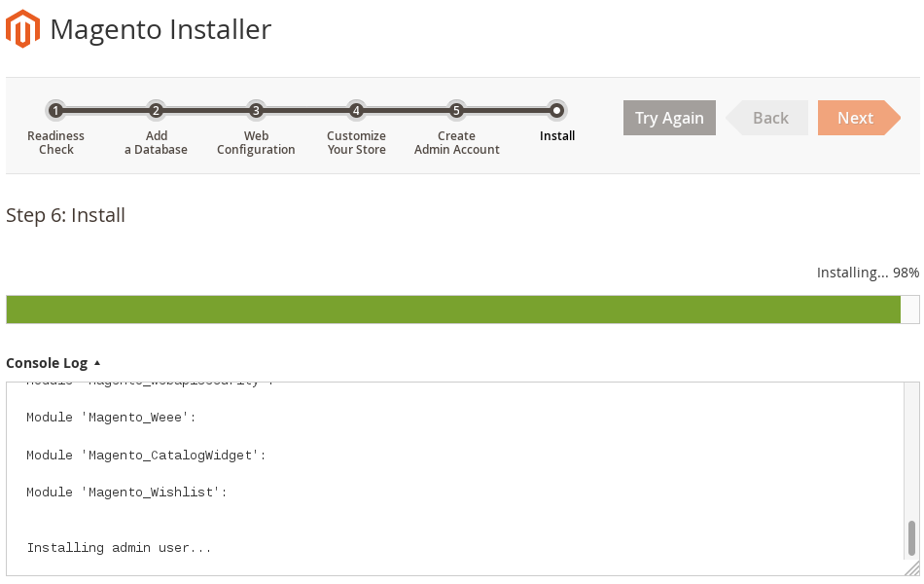924x584 pixels.
Task: Click the "Module 'Magento_Wishlist':" log line
Action: (x=126, y=493)
